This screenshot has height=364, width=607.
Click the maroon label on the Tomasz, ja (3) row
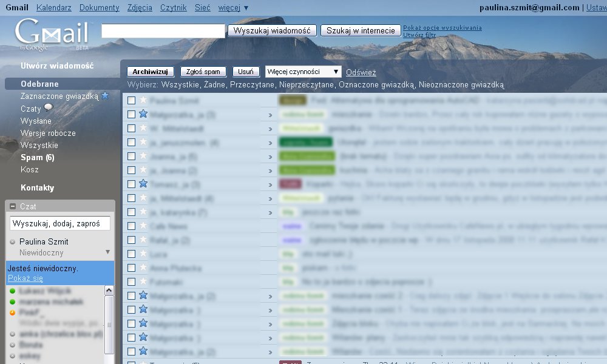(x=290, y=184)
